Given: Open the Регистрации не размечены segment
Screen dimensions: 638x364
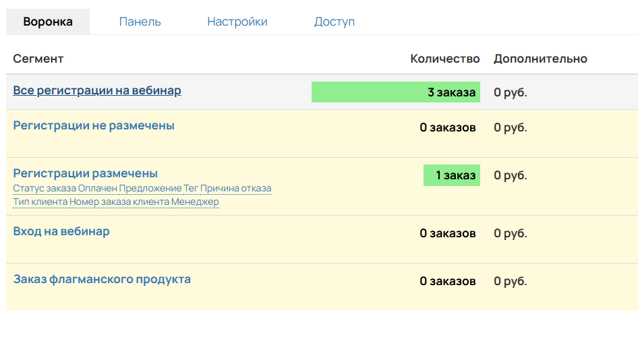Looking at the screenshot, I should point(94,125).
